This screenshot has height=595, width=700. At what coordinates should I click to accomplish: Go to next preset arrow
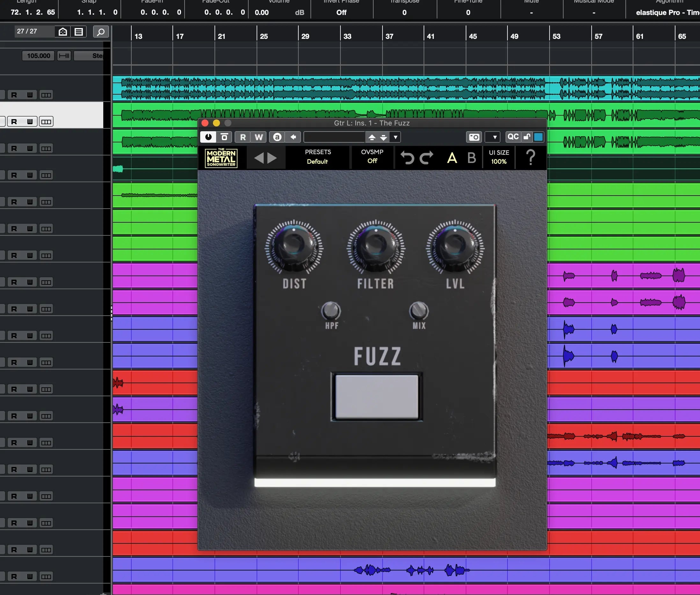click(272, 158)
